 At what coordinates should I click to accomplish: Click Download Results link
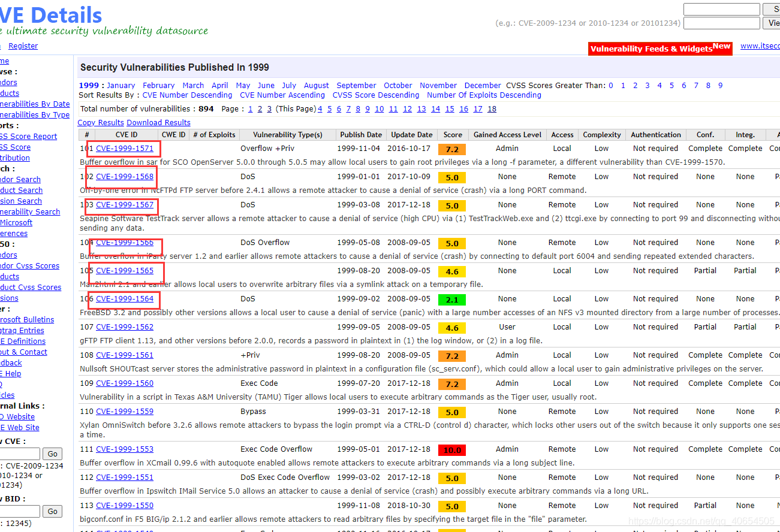[158, 123]
